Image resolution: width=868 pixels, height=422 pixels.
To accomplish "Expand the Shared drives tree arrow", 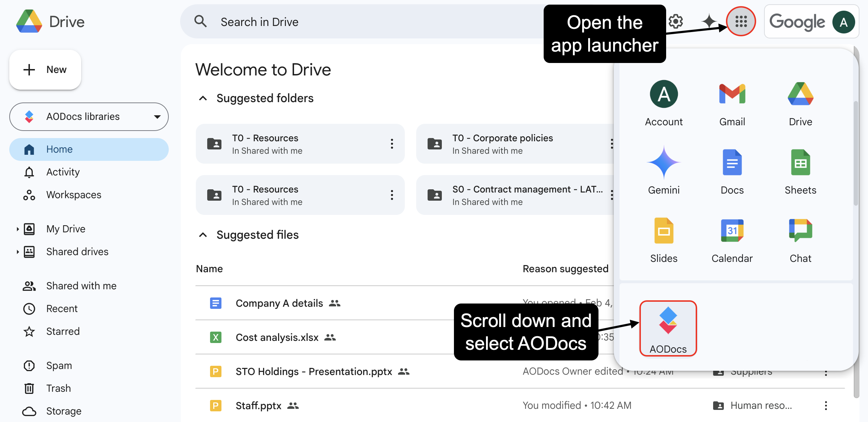I will [x=17, y=252].
